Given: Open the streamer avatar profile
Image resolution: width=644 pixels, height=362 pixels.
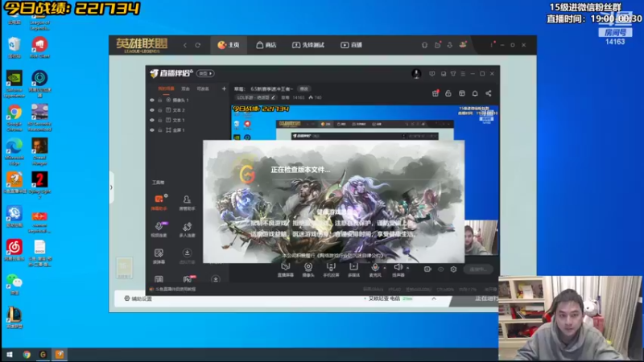Looking at the screenshot, I should [x=416, y=73].
